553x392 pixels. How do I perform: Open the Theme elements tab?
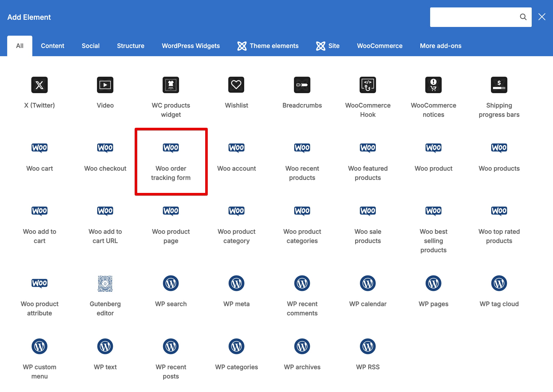pos(268,46)
